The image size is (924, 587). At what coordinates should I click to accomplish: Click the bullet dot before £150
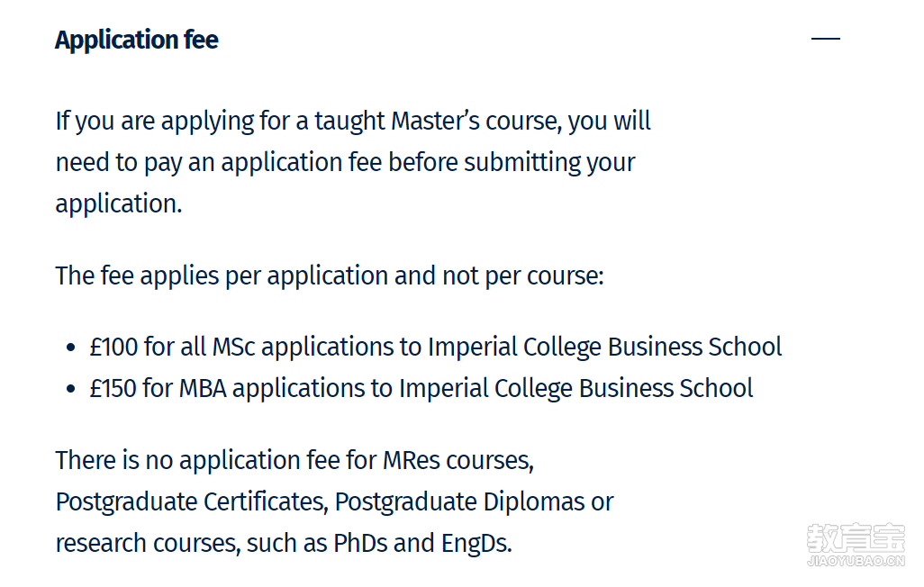[71, 389]
